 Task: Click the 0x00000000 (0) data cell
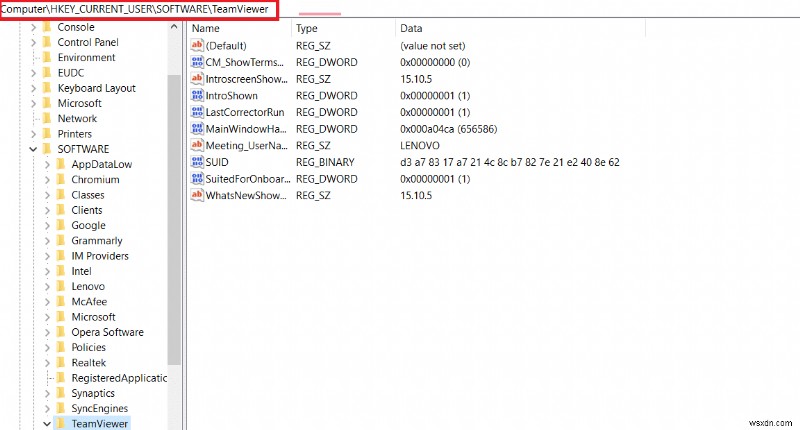click(435, 62)
